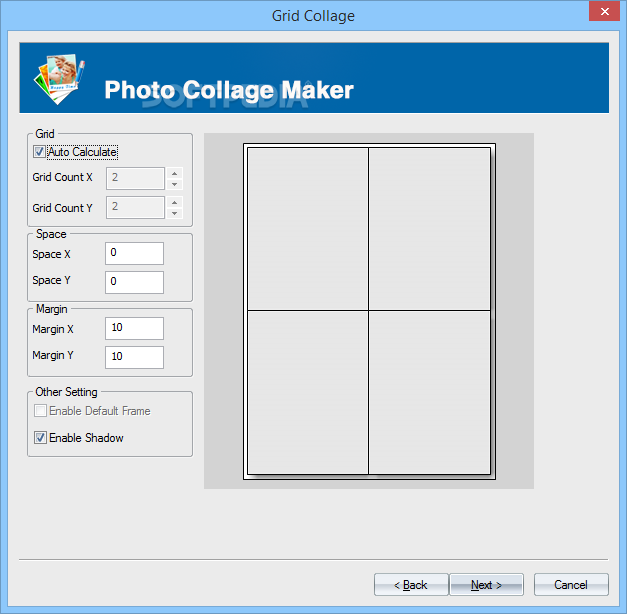
Task: Close the Grid Collage dialog window
Action: [605, 11]
